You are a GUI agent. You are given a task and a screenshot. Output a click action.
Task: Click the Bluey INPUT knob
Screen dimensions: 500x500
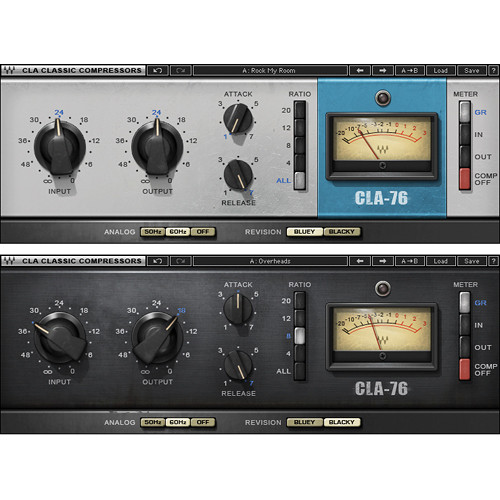pyautogui.click(x=60, y=147)
